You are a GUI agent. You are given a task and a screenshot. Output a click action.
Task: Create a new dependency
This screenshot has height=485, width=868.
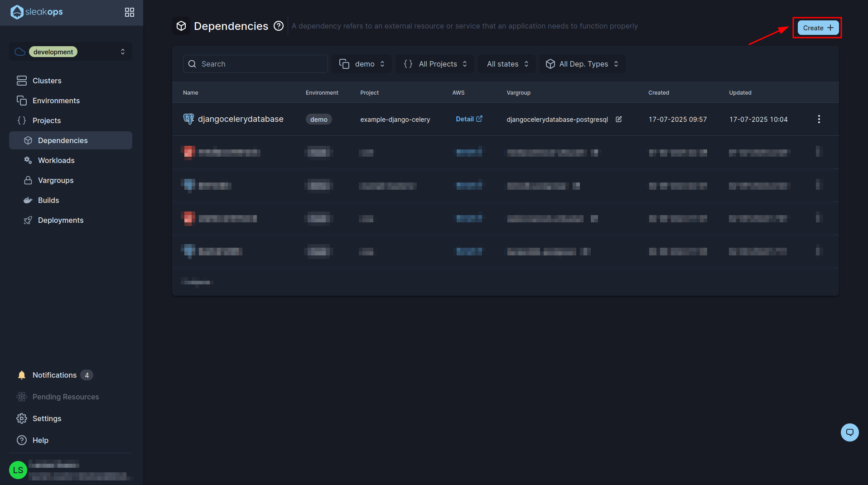pos(818,28)
